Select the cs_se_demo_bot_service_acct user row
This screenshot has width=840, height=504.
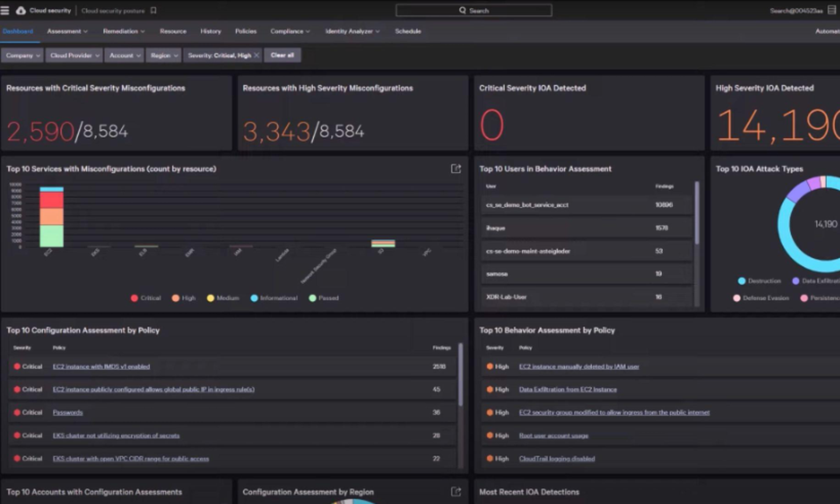coord(587,205)
